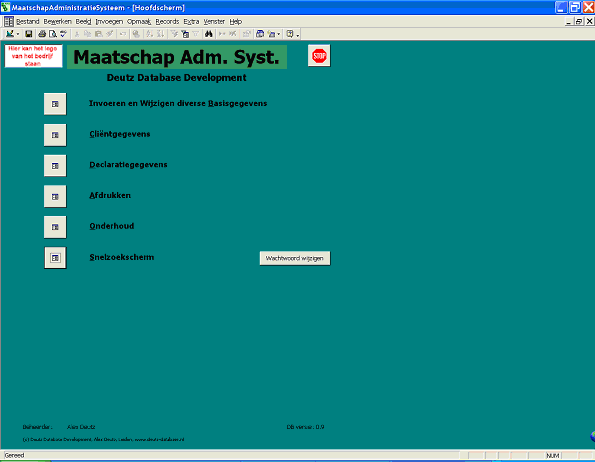The height and width of the screenshot is (462, 595).
Task: Restore the inner Hoofdscherm window
Action: click(x=579, y=22)
